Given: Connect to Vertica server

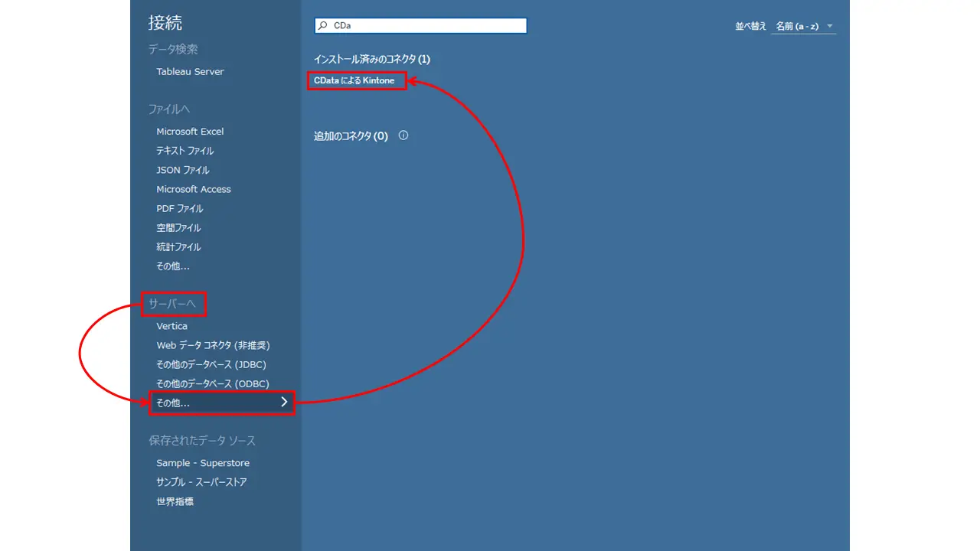Looking at the screenshot, I should 172,326.
